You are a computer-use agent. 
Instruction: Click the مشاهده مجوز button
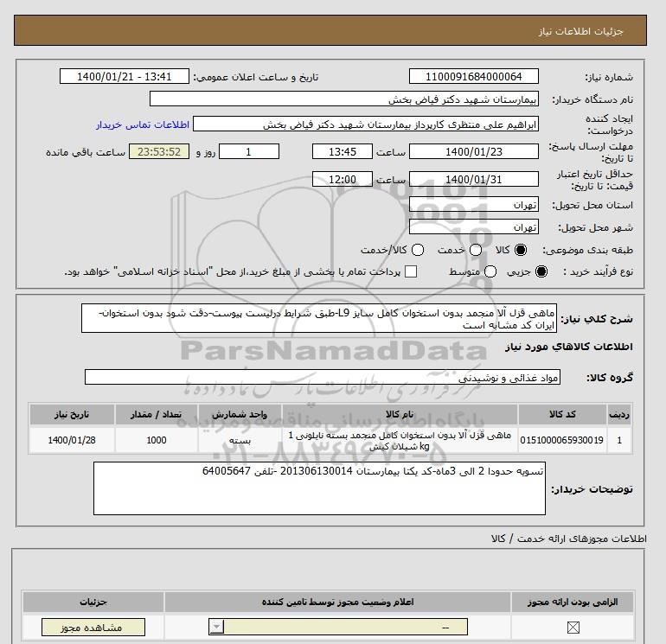click(93, 627)
